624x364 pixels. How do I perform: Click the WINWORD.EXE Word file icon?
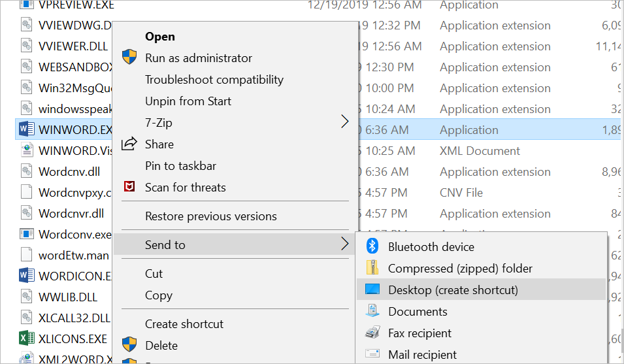point(26,130)
